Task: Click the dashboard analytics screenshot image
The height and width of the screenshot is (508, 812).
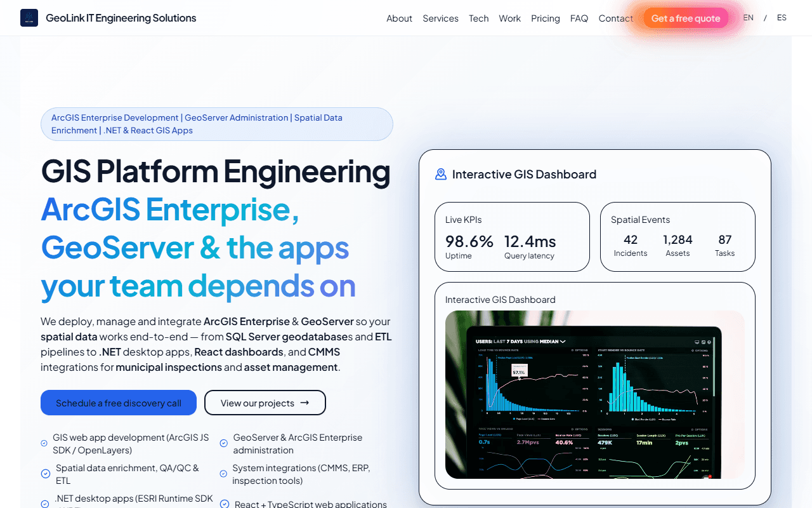Action: pyautogui.click(x=594, y=394)
